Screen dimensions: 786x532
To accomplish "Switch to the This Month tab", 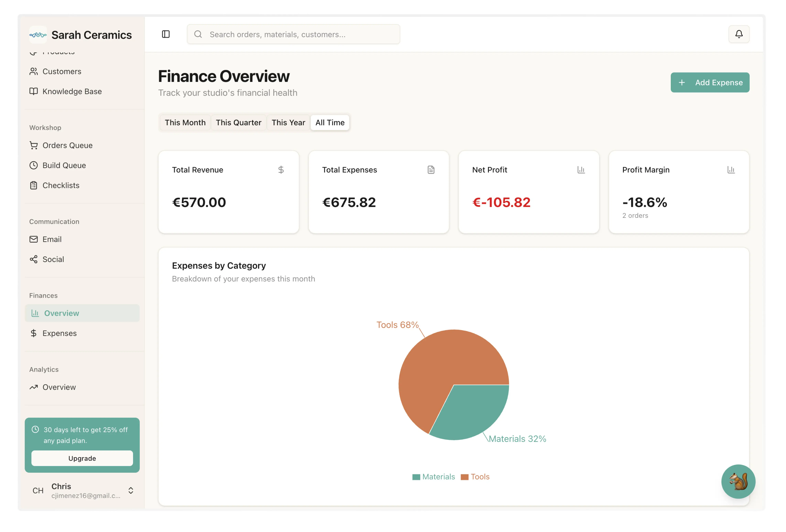I will (185, 122).
